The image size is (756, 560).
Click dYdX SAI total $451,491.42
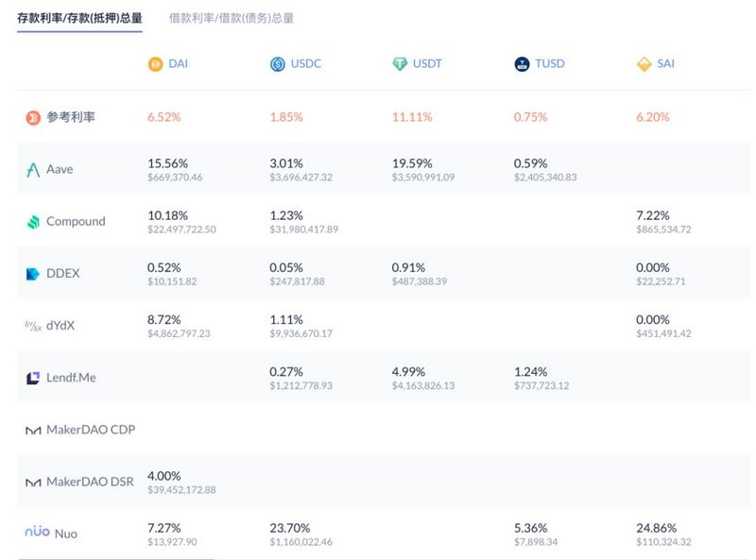(x=663, y=333)
